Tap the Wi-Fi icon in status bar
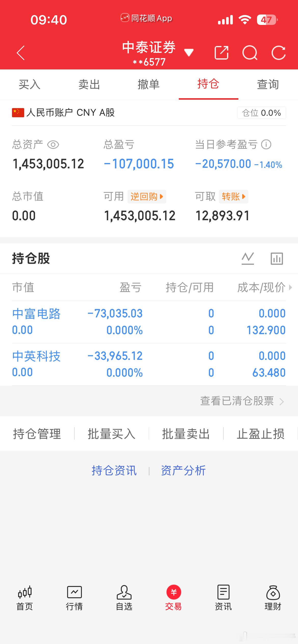The image size is (298, 644). (x=245, y=20)
